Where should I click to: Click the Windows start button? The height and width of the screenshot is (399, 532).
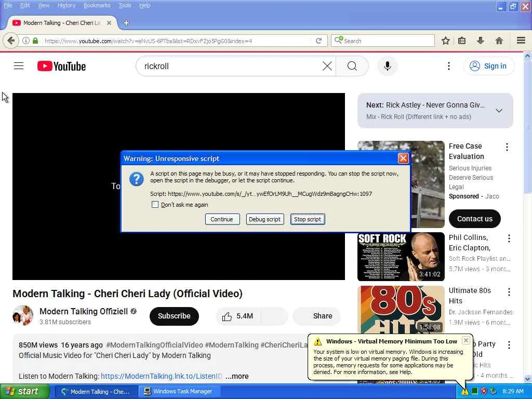(x=25, y=392)
